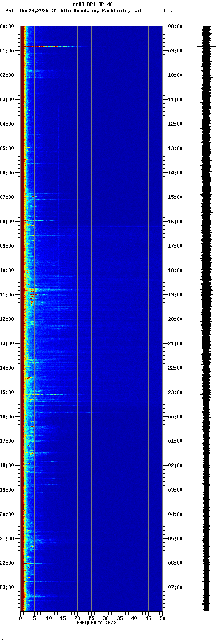
Task: Click the 09:00 PST axis label on left
Action: (x=7, y=246)
